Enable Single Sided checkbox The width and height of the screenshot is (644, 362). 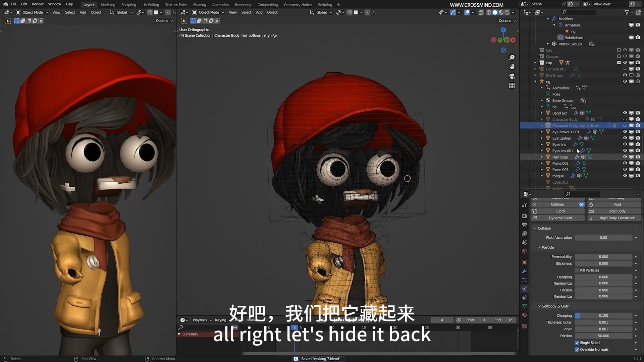(x=578, y=343)
